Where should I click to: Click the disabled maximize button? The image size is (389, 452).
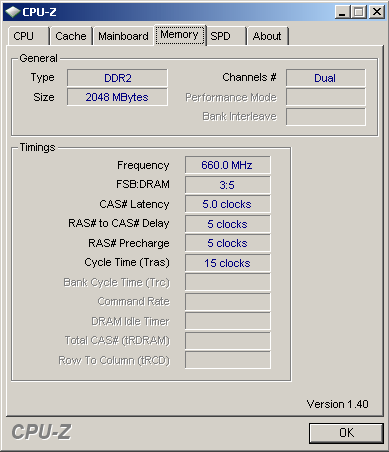point(359,12)
